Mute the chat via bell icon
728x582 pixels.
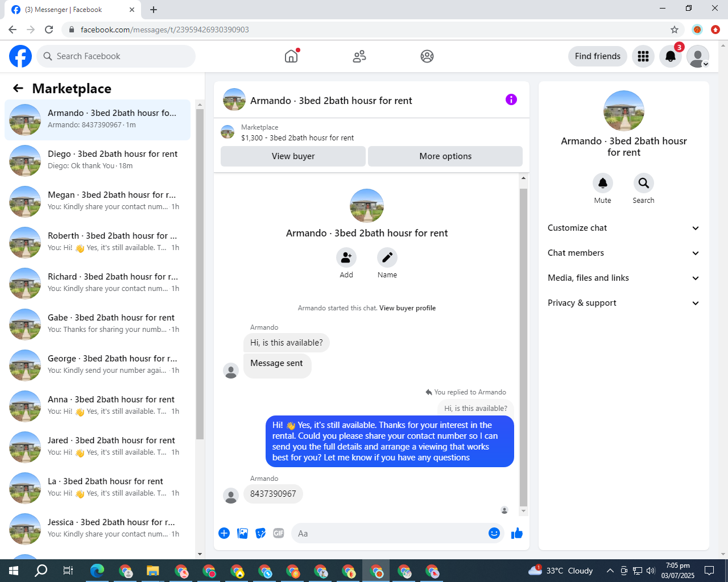(x=603, y=183)
